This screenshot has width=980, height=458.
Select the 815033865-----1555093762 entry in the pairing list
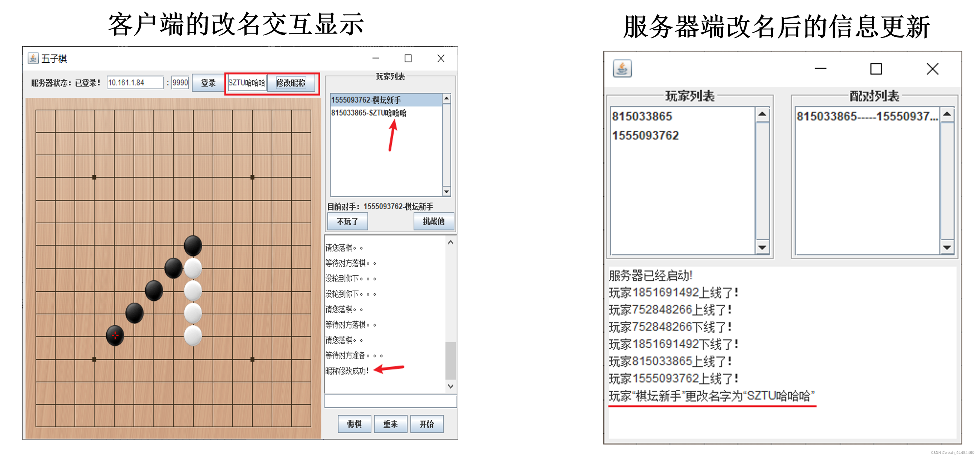(867, 117)
